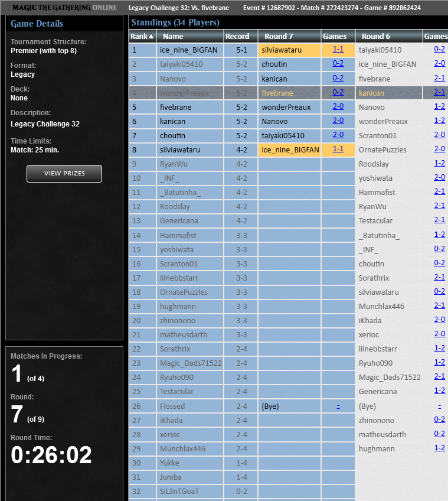Viewport: 448px width, 501px height.
Task: Select zhinonono name in rank 20 row
Action: pos(178,320)
